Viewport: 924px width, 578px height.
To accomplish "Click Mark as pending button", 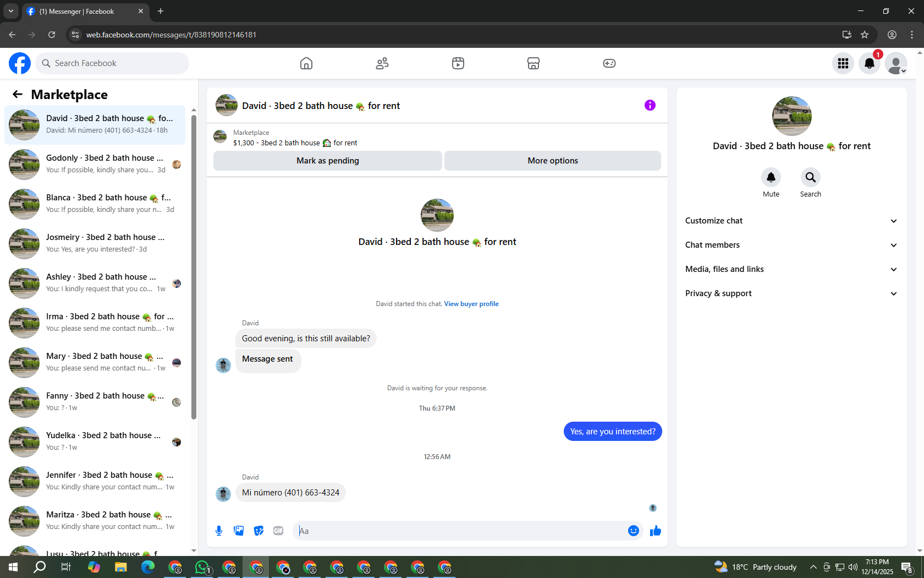I will coord(328,161).
